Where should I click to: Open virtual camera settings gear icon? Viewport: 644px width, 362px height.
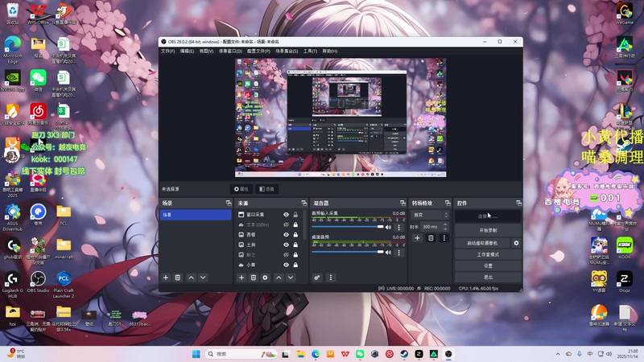click(x=516, y=242)
